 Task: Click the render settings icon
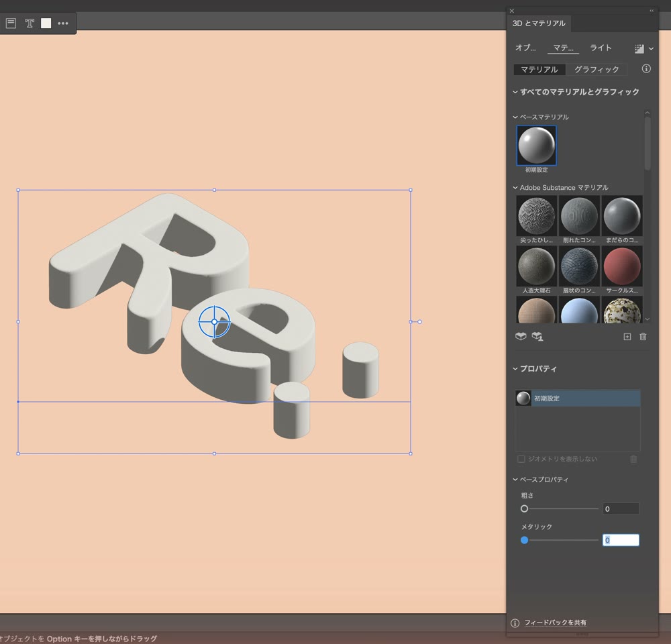click(639, 49)
